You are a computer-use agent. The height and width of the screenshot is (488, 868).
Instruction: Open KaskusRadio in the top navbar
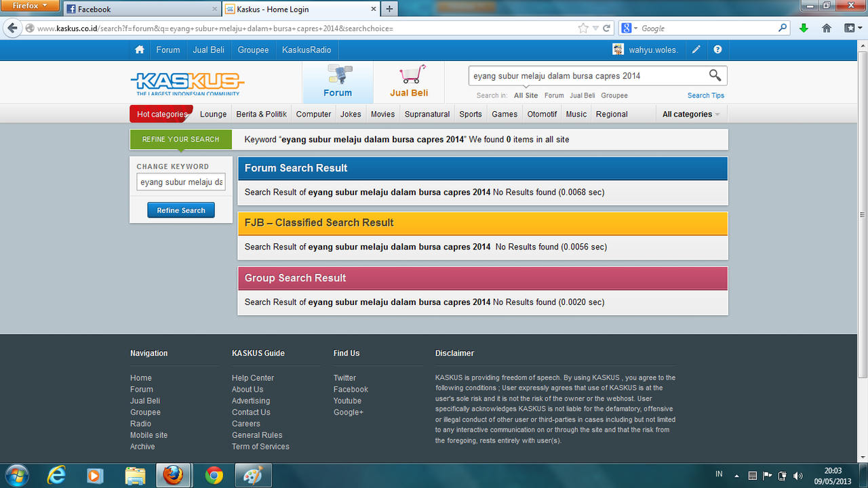[307, 49]
